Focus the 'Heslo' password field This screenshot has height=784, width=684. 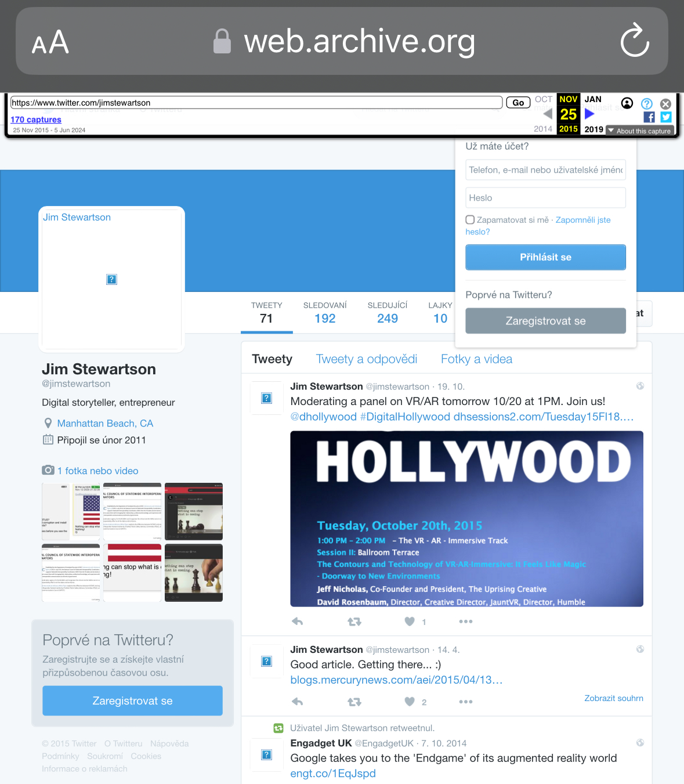(545, 198)
